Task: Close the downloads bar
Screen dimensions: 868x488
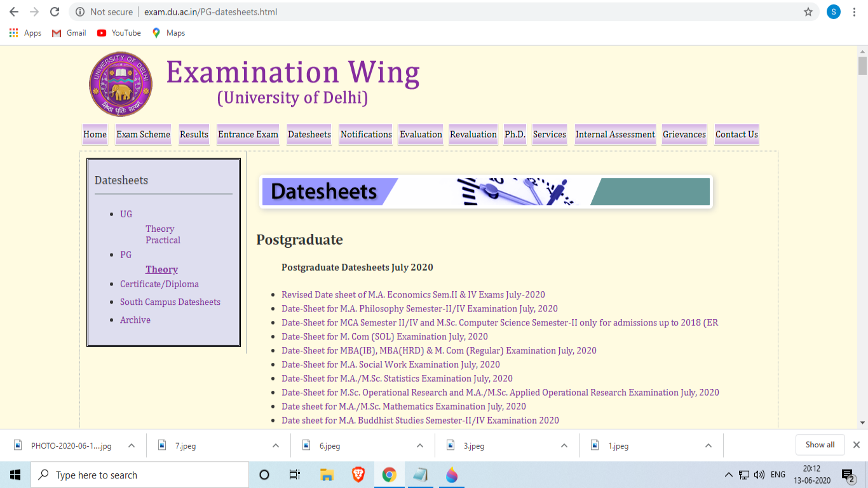Action: [856, 445]
